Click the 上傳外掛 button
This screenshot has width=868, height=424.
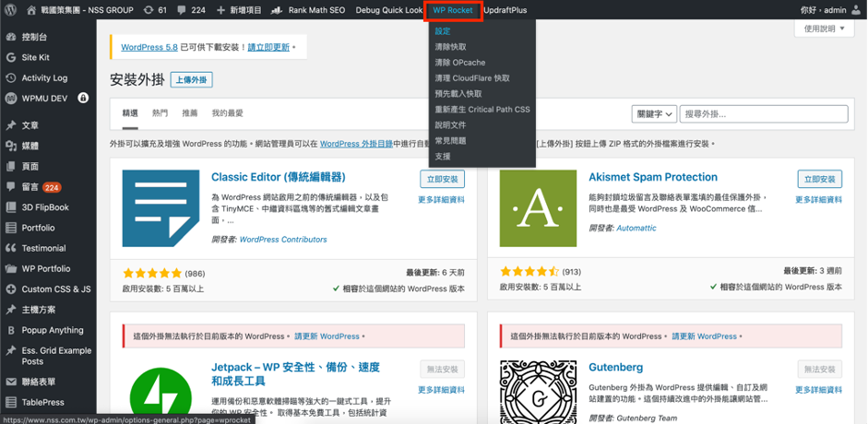tap(191, 79)
